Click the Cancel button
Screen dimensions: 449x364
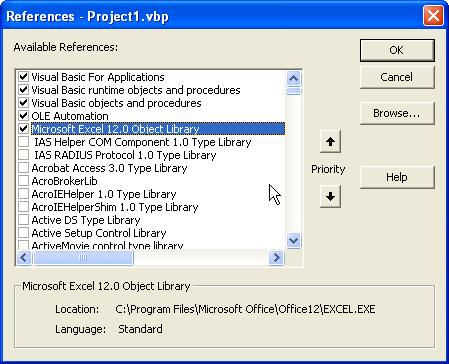pyautogui.click(x=397, y=77)
